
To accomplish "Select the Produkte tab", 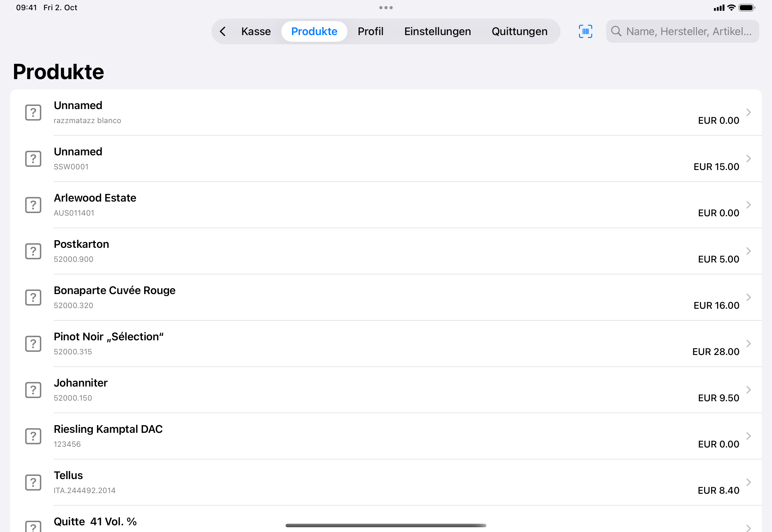I will [x=314, y=31].
